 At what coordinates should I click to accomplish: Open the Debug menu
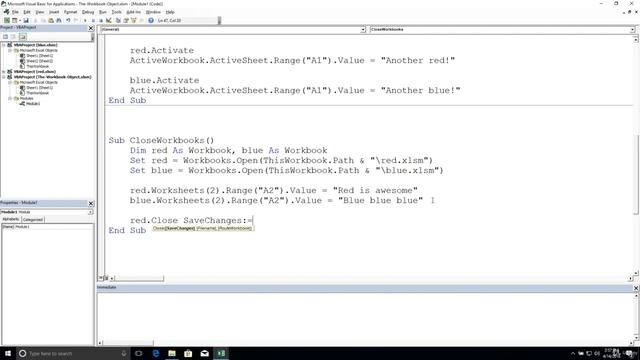pyautogui.click(x=88, y=12)
